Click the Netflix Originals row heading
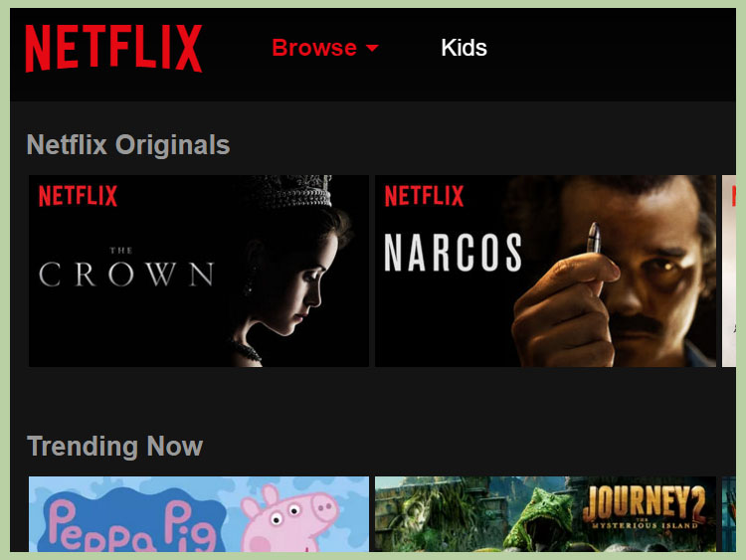The image size is (746, 560). (x=128, y=144)
